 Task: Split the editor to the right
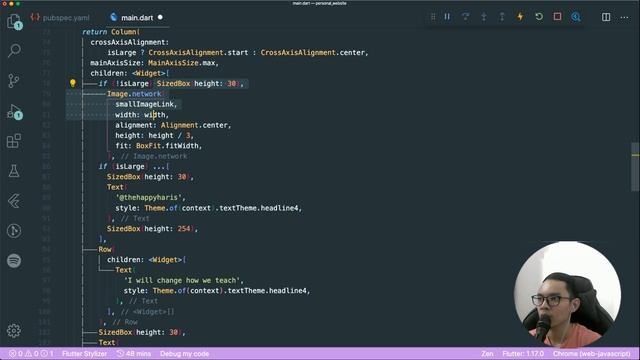(x=606, y=17)
